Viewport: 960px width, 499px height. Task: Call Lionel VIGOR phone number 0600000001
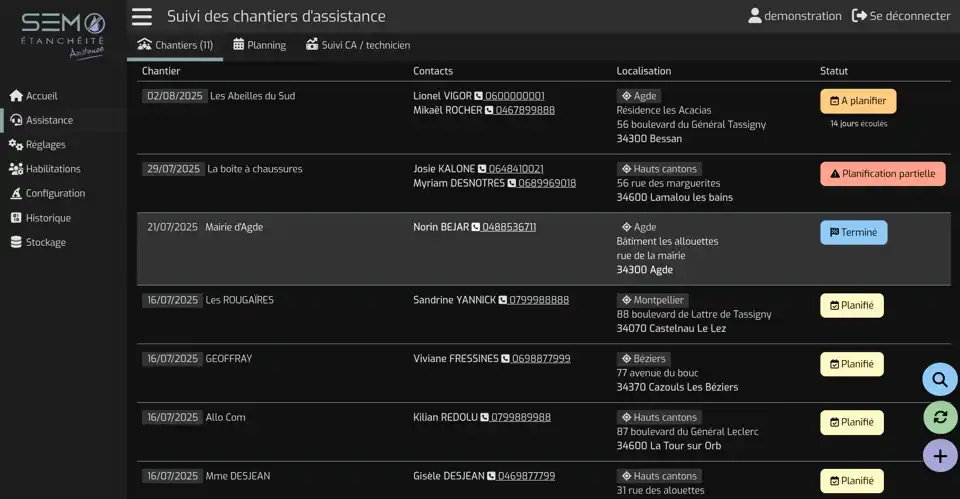pos(514,96)
